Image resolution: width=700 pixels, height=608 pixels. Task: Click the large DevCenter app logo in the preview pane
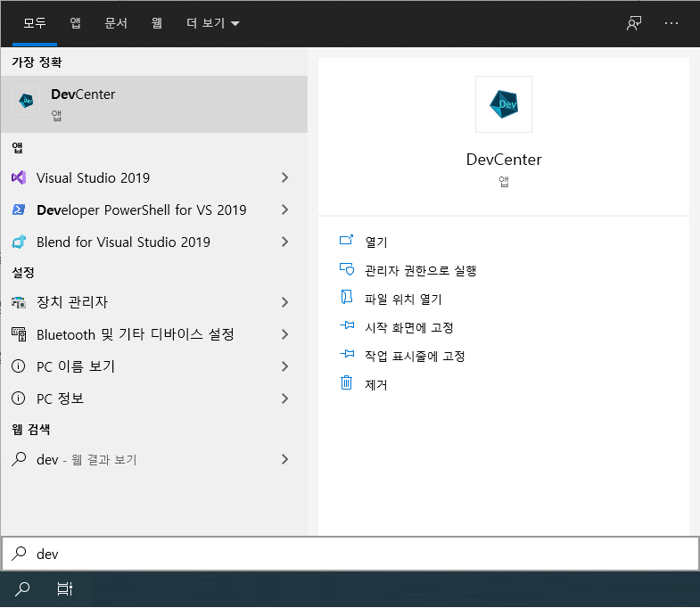(x=504, y=104)
